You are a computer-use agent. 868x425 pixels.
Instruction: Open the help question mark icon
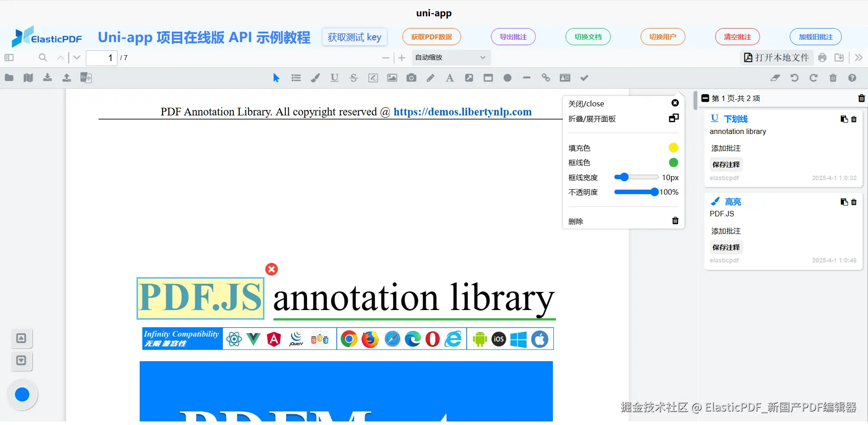pyautogui.click(x=852, y=78)
